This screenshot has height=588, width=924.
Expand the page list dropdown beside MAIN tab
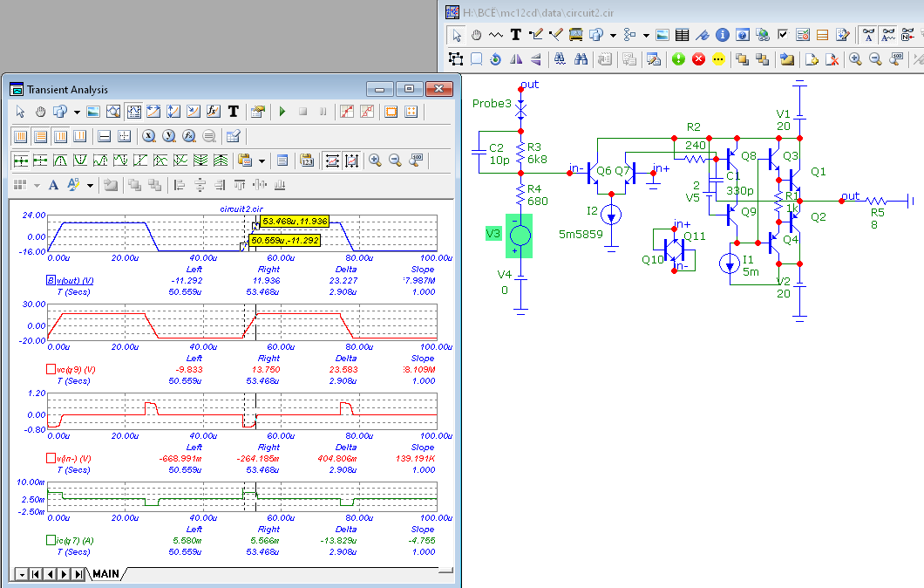21,574
